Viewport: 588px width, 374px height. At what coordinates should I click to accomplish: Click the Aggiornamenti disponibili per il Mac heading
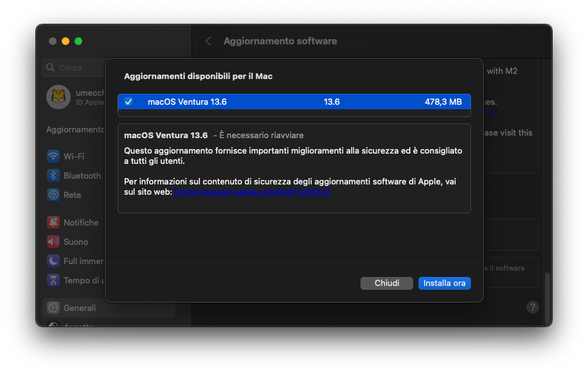[199, 76]
